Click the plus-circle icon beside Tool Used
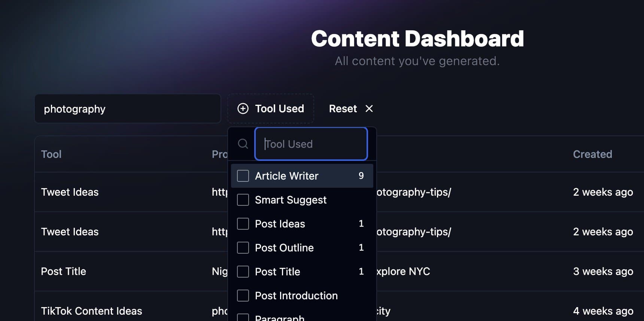644x321 pixels. point(243,108)
